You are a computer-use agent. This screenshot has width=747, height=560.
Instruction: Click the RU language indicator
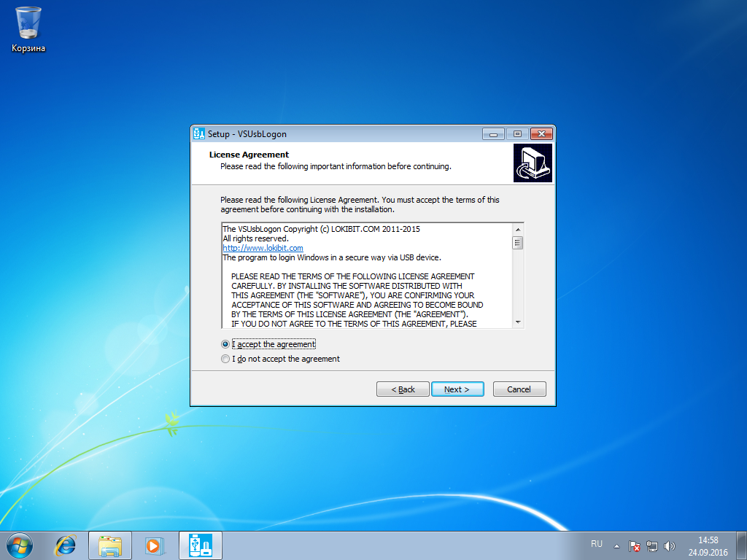tap(597, 544)
